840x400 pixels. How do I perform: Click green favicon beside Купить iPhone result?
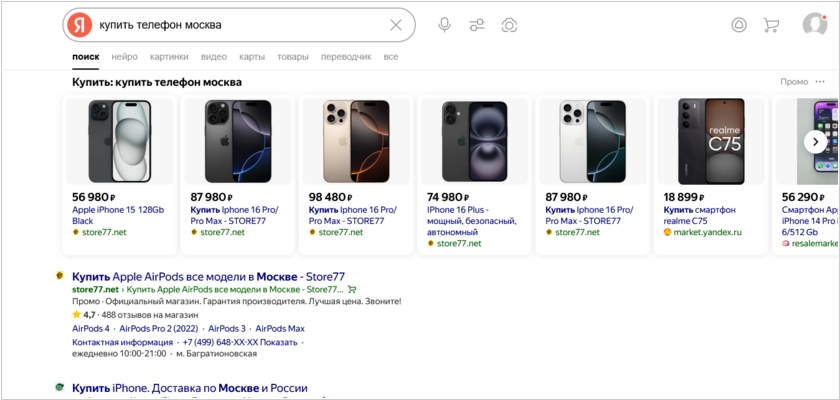click(60, 387)
